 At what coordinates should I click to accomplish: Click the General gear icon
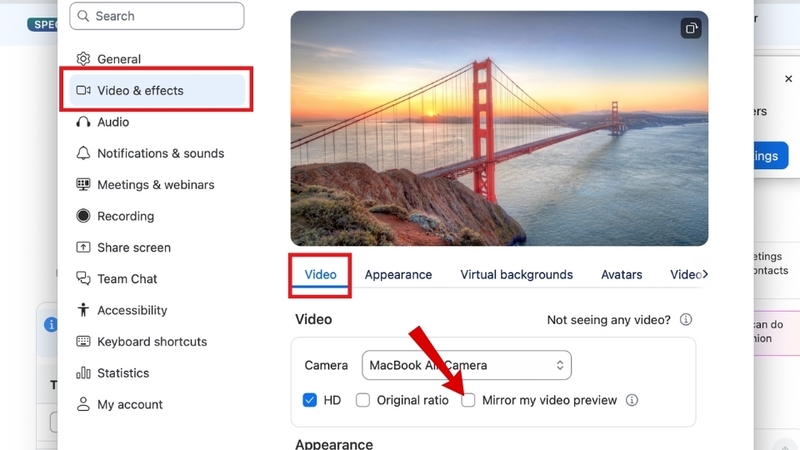(x=84, y=59)
